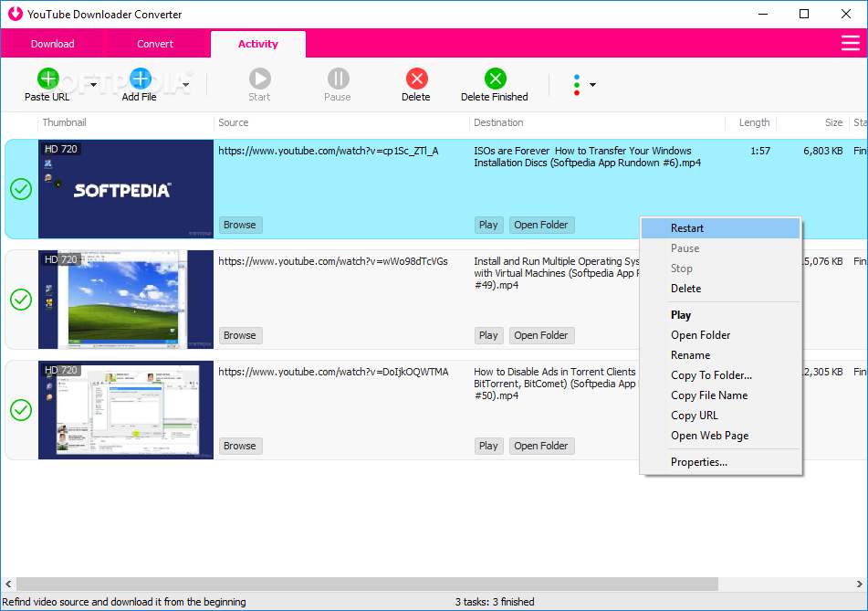Screen dimensions: 868x611
Task: Play the ISOs are Forever video
Action: 489,225
